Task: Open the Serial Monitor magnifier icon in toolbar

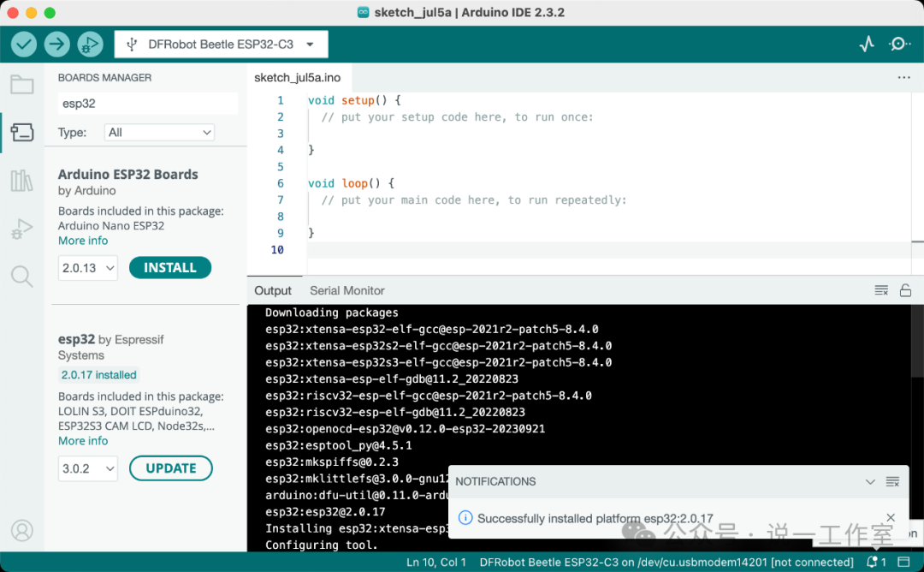Action: tap(899, 45)
